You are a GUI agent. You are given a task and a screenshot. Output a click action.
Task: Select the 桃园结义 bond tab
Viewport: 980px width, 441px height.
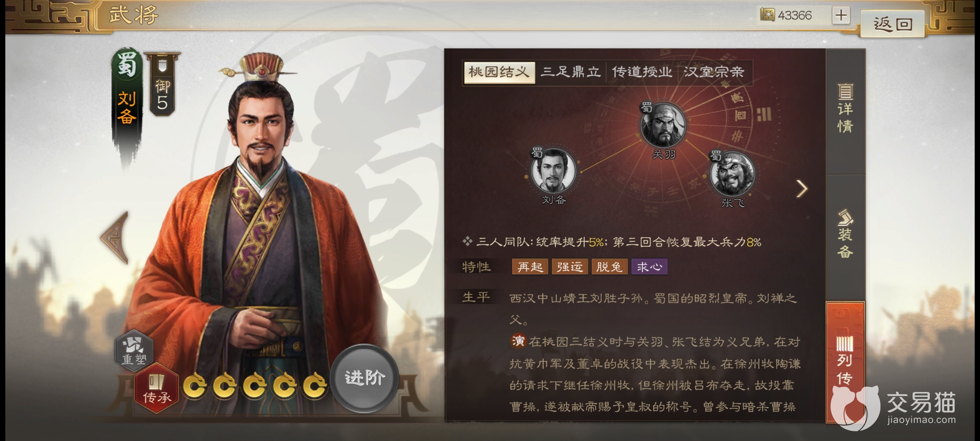click(499, 72)
